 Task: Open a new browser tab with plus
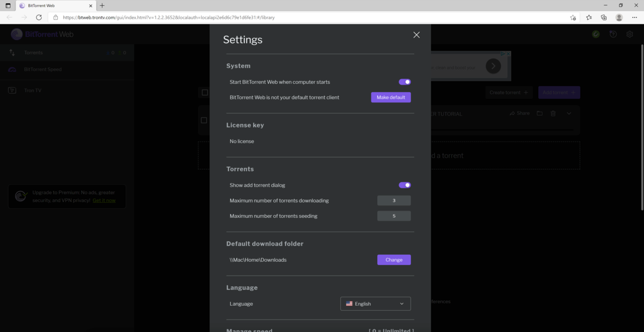102,5
